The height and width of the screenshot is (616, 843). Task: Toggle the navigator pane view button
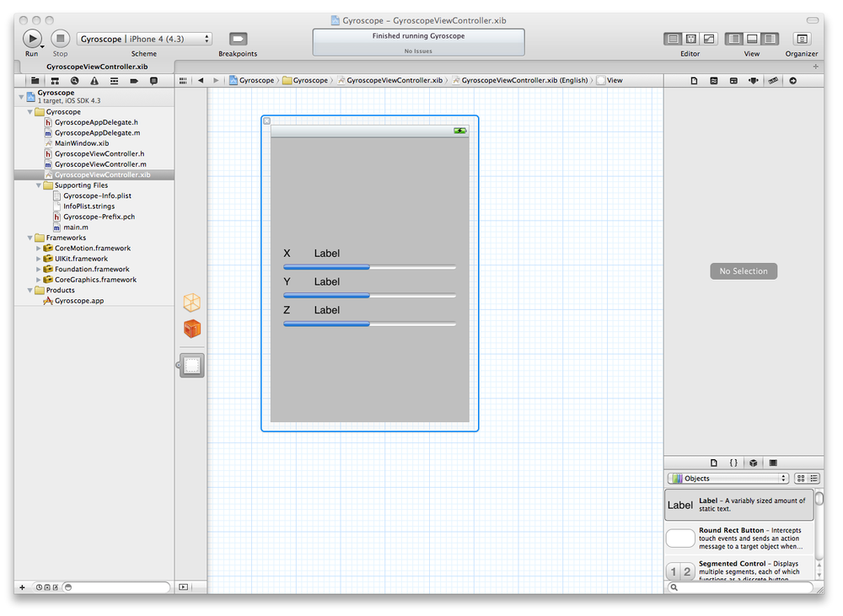click(x=734, y=39)
